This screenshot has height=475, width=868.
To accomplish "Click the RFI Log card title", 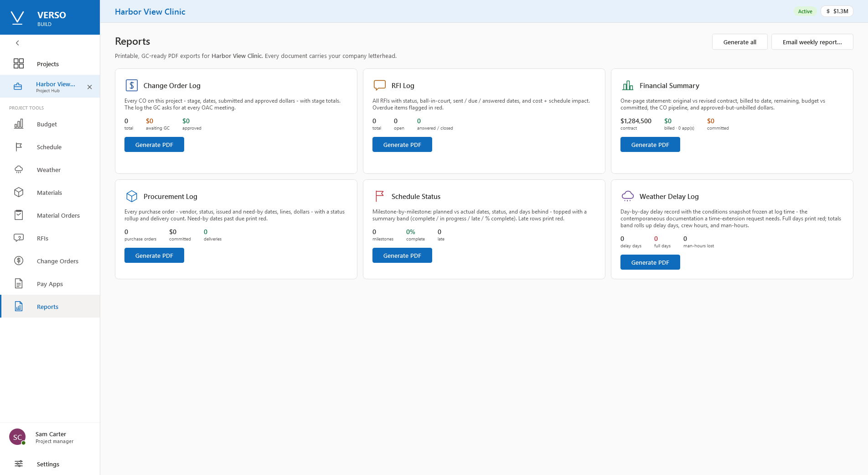I will 403,85.
